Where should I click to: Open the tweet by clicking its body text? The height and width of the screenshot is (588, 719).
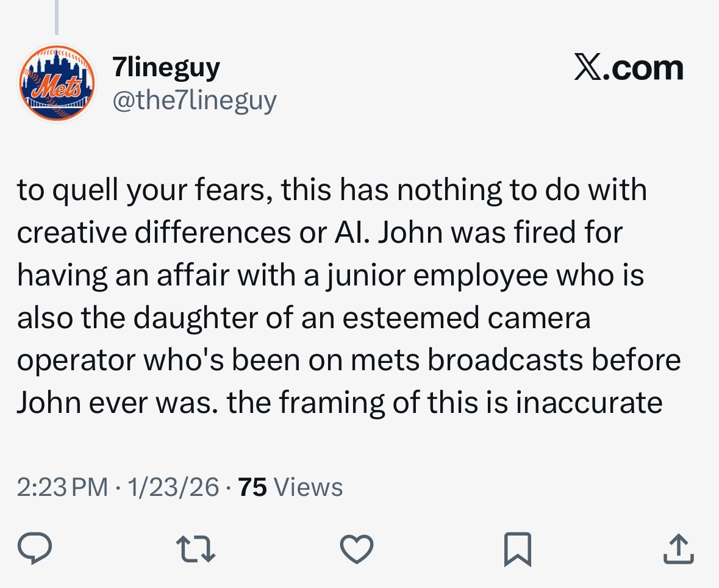[x=348, y=296]
